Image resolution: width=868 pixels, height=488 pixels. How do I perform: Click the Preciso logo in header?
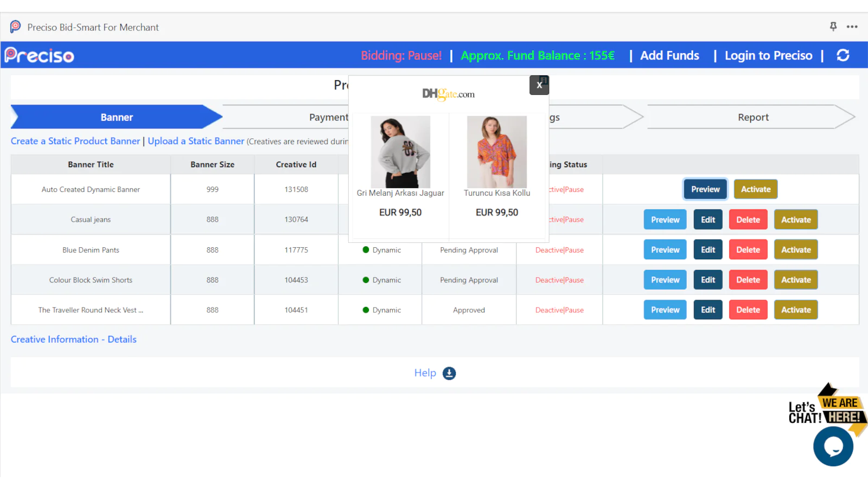point(40,55)
